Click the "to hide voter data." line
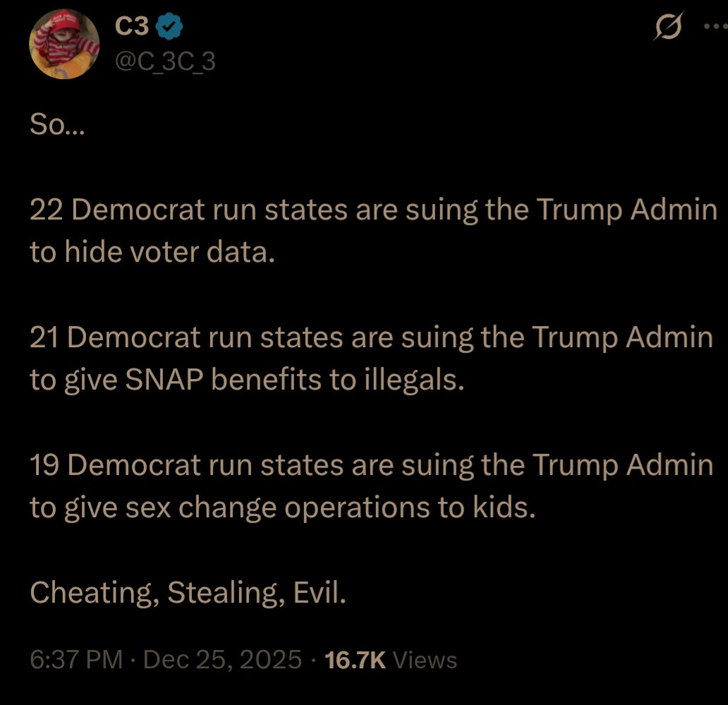Viewport: 728px width, 705px height. point(152,253)
